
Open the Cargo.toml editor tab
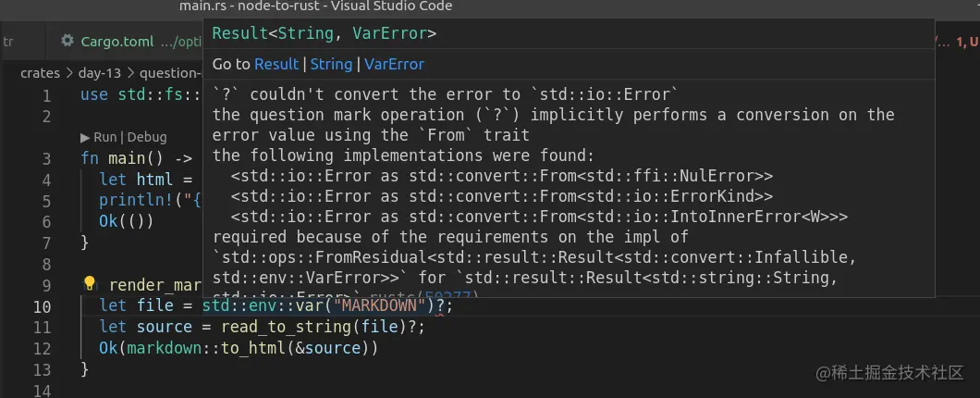click(116, 41)
